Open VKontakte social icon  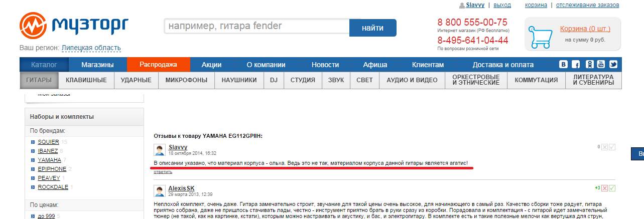pyautogui.click(x=564, y=65)
